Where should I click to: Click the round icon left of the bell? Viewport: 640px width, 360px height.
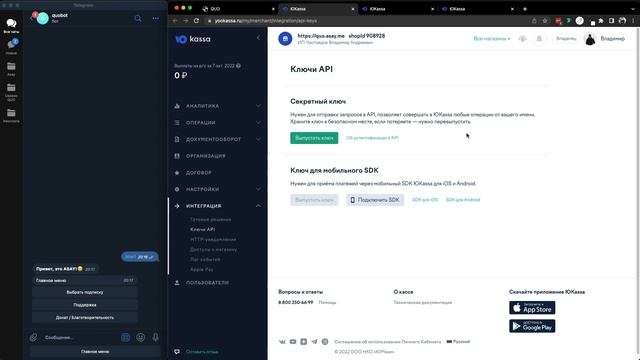pos(522,39)
